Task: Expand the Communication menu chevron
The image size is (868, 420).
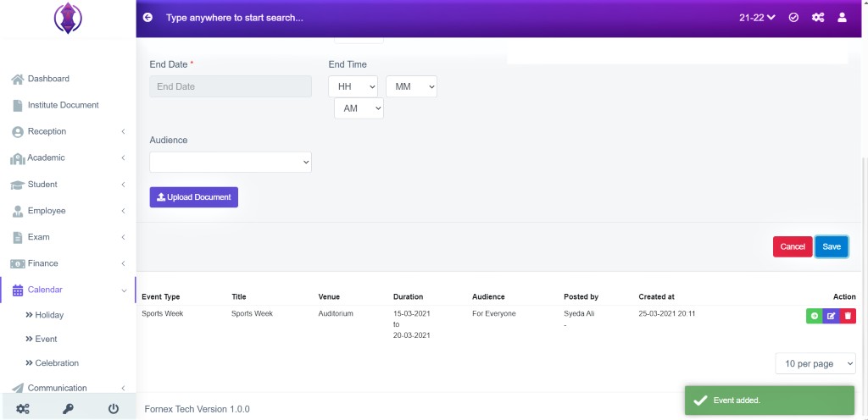Action: tap(123, 388)
